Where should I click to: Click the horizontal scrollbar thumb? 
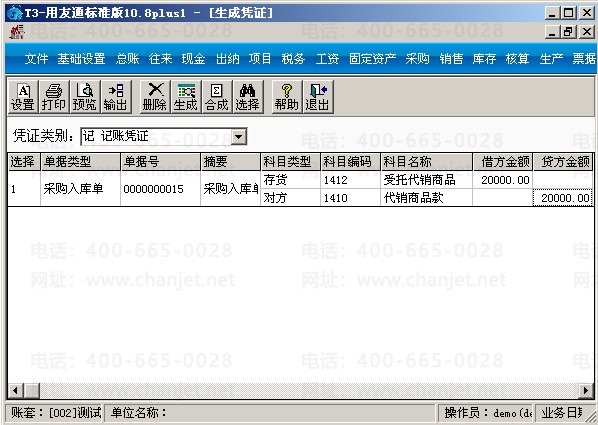[32, 390]
